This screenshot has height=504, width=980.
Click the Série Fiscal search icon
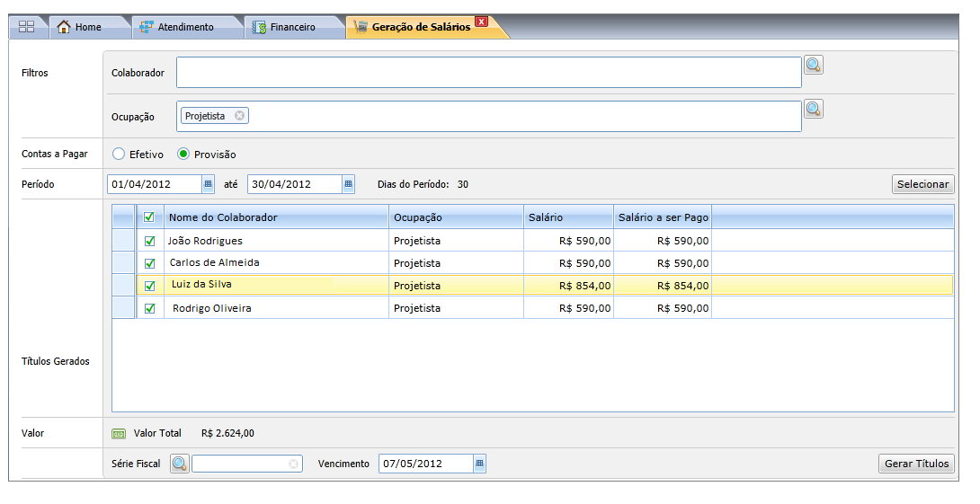180,464
